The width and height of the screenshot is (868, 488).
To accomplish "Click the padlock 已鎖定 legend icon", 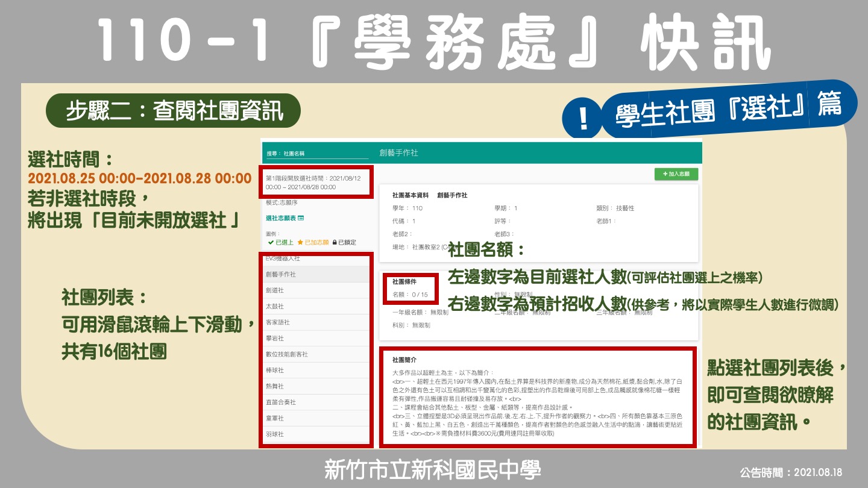I will 334,242.
